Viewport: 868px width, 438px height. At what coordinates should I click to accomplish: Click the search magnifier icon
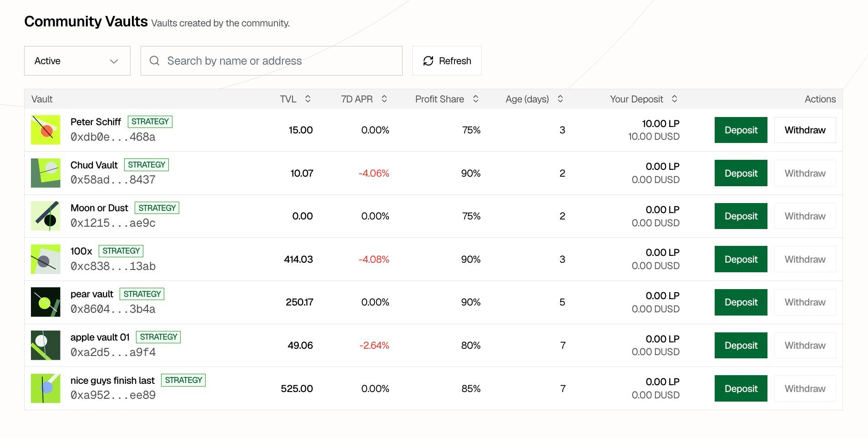pos(155,61)
